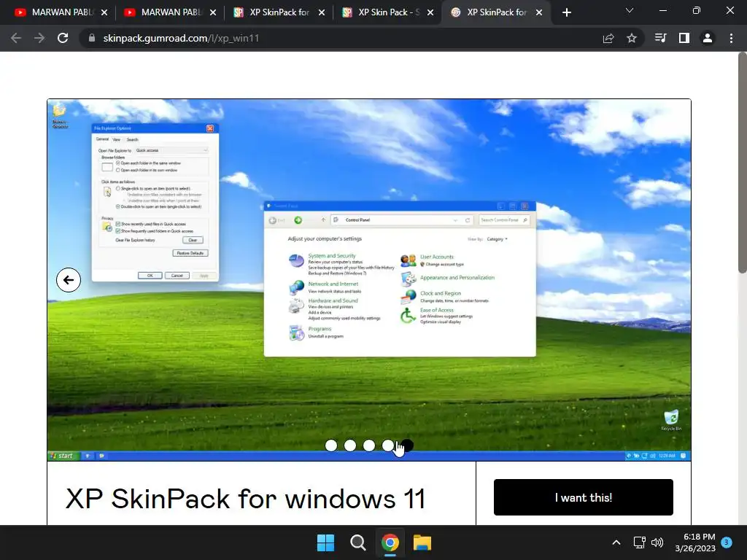747x560 pixels.
Task: Click the Chrome icon in the taskbar
Action: 390,542
